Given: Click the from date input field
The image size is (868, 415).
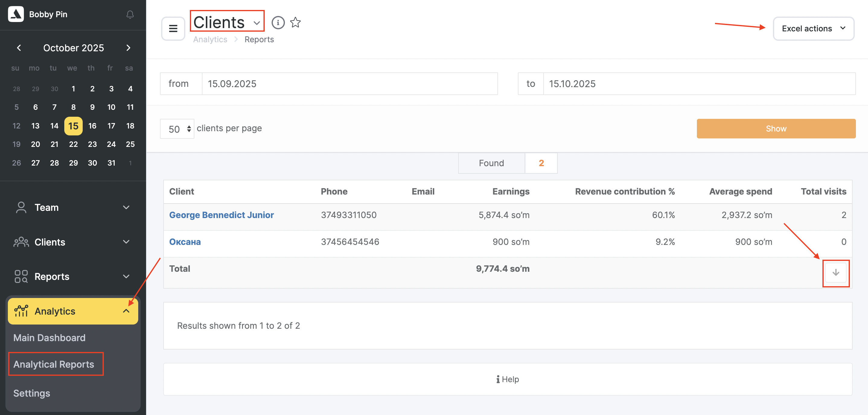Looking at the screenshot, I should tap(349, 84).
